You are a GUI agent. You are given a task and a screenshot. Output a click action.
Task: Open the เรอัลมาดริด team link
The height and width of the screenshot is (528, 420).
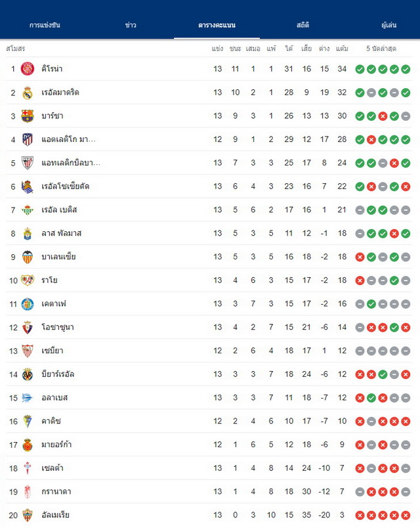(60, 92)
